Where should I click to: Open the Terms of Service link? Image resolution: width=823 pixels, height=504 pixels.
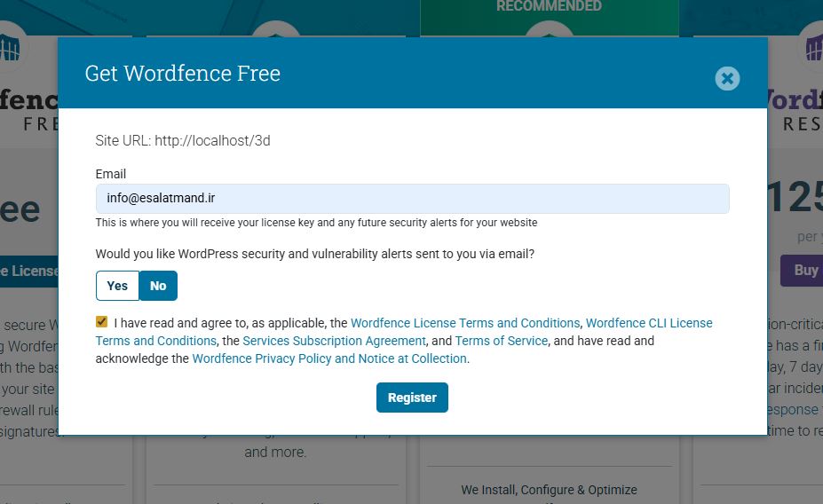point(502,341)
